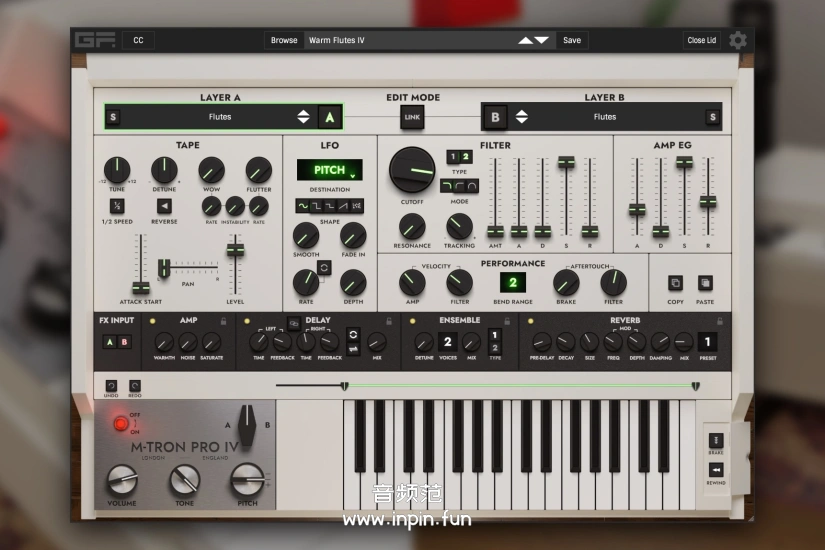The width and height of the screenshot is (825, 550).
Task: Click the tape Pan slider handle
Action: point(164,268)
